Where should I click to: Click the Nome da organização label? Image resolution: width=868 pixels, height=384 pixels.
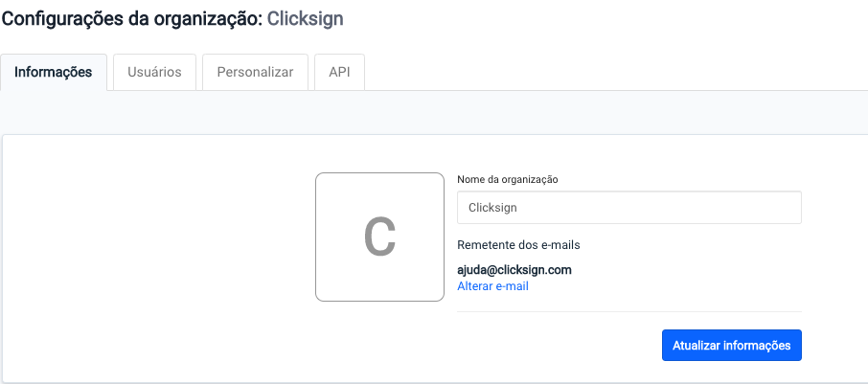pos(508,180)
